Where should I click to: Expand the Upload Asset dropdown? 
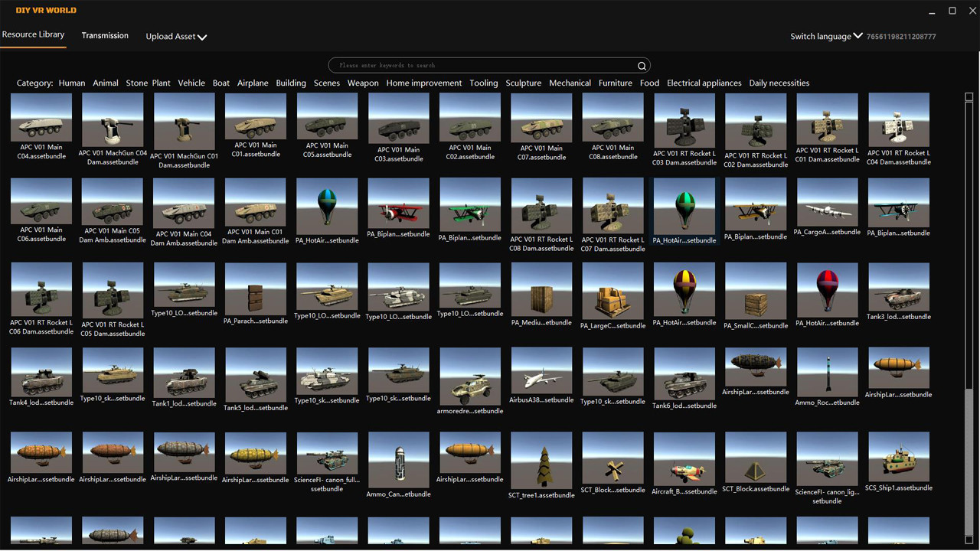point(176,36)
